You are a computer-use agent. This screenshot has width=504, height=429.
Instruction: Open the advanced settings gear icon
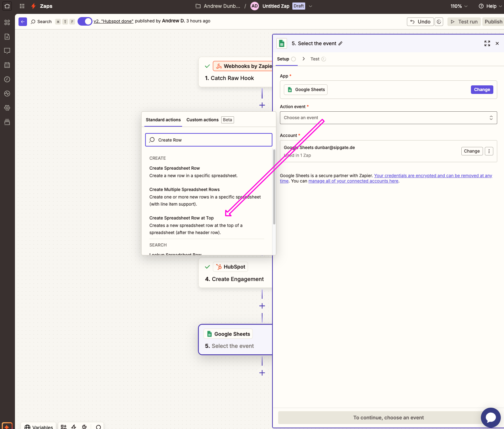click(7, 108)
